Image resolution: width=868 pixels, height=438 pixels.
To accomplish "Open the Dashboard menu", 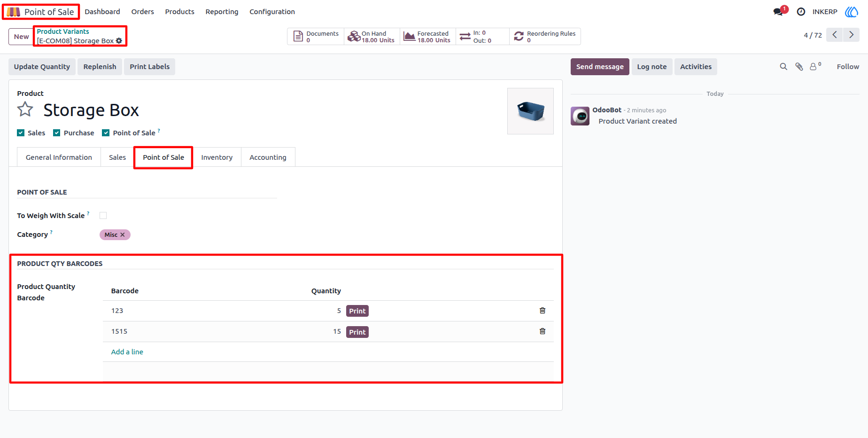I will (x=102, y=12).
